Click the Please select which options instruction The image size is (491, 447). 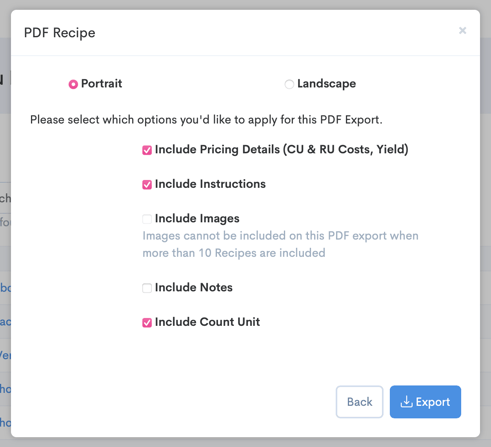pos(206,120)
